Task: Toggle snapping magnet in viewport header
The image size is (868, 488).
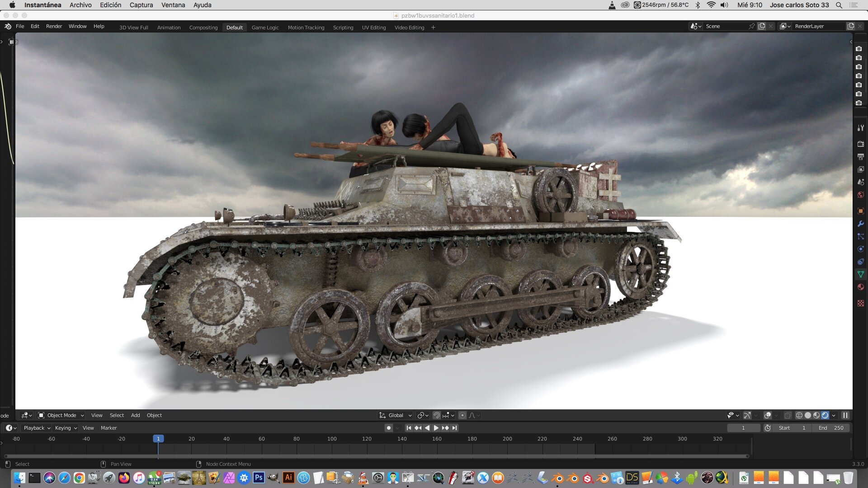Action: click(x=437, y=415)
